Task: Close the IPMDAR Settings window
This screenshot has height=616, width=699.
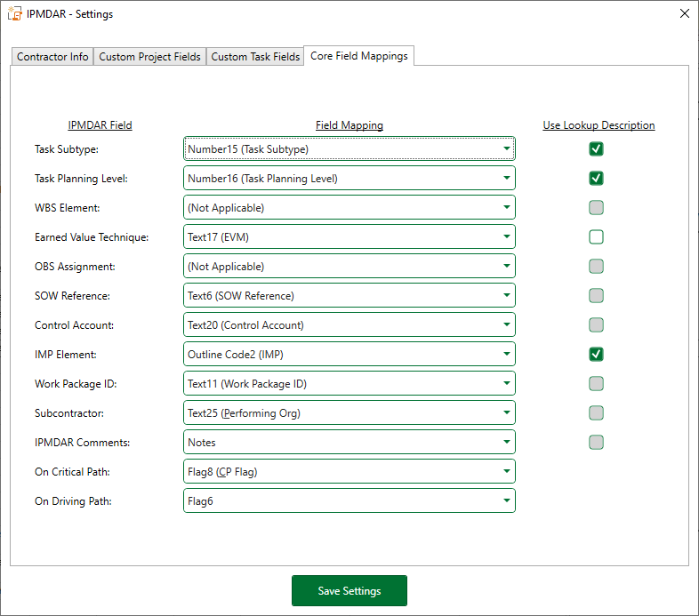Action: point(683,14)
